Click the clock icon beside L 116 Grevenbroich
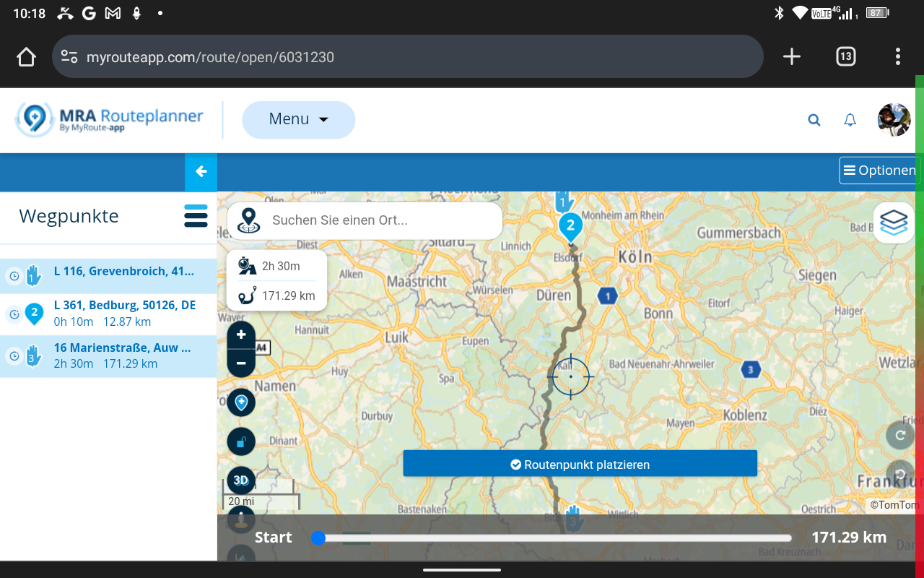Viewport: 924px width, 578px height. click(14, 276)
